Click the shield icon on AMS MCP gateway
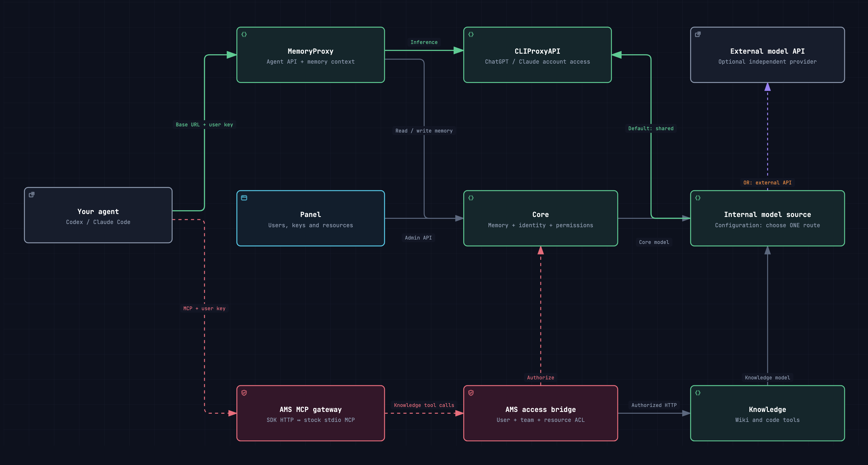 (244, 393)
